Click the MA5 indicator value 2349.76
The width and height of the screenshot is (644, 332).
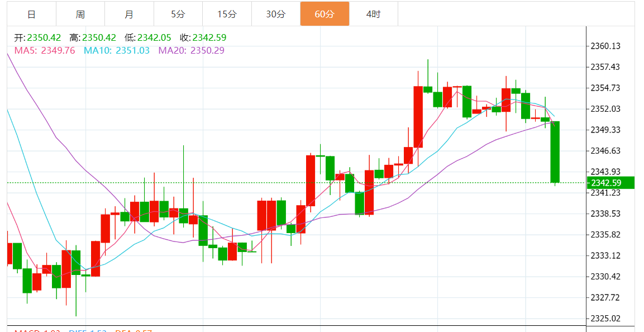(x=45, y=50)
